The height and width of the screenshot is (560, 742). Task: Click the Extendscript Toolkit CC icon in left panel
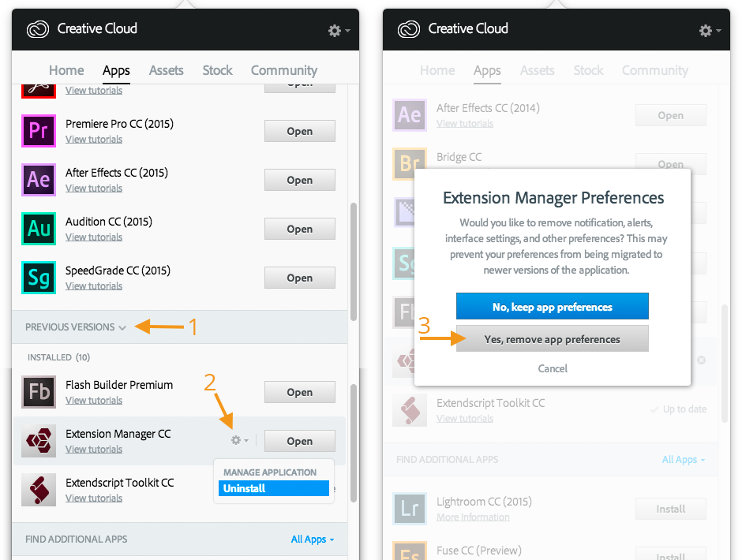point(39,490)
